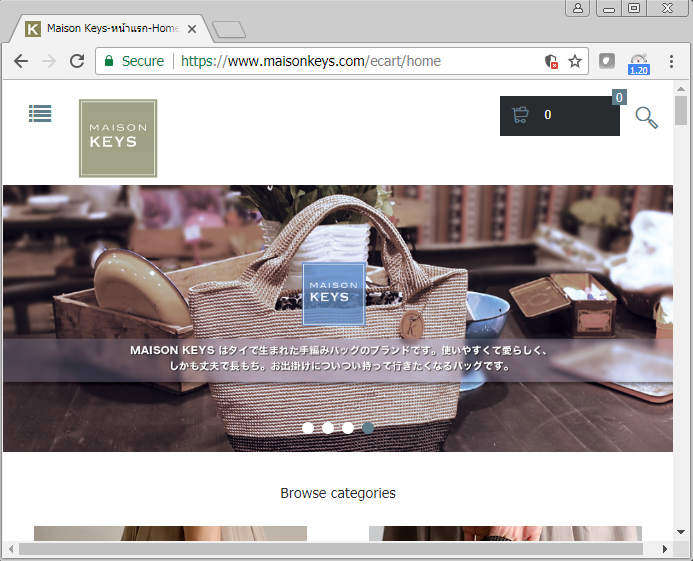Open the right category thumbnail

505,534
